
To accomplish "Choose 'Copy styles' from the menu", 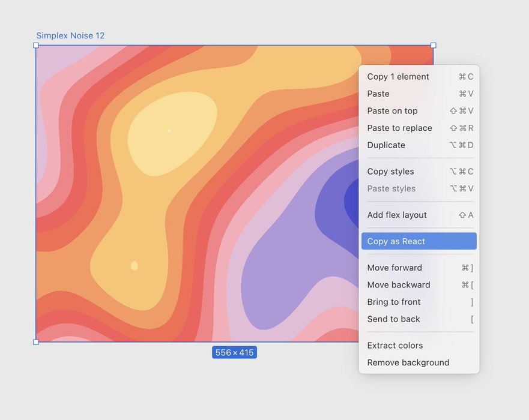I will pyautogui.click(x=390, y=172).
